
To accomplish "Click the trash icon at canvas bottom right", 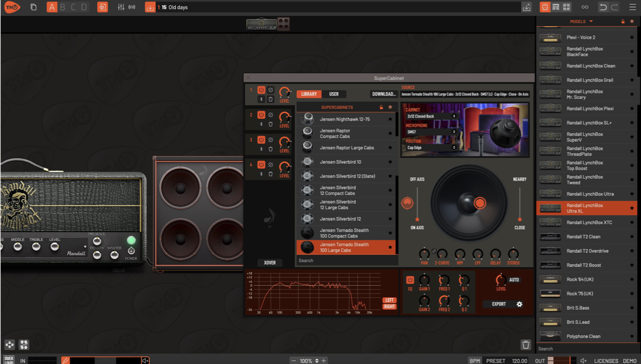I will (x=526, y=344).
